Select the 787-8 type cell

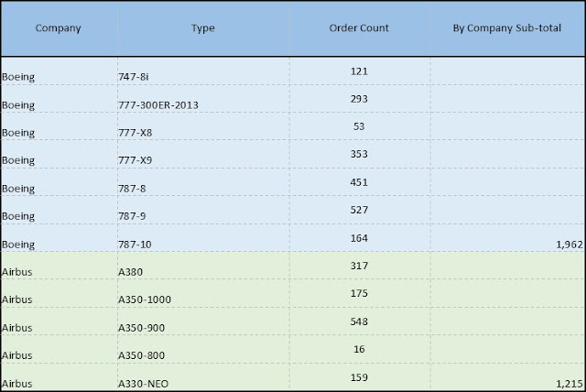click(x=134, y=190)
